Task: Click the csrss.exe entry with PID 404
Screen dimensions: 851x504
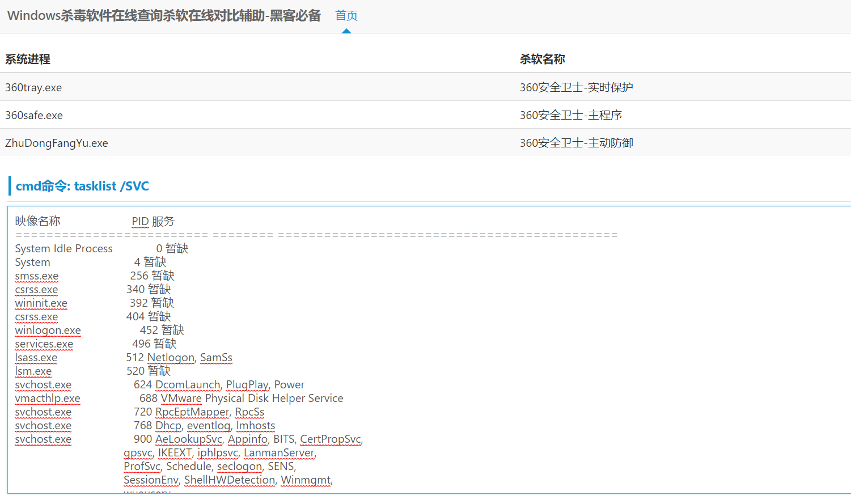Action: point(36,316)
